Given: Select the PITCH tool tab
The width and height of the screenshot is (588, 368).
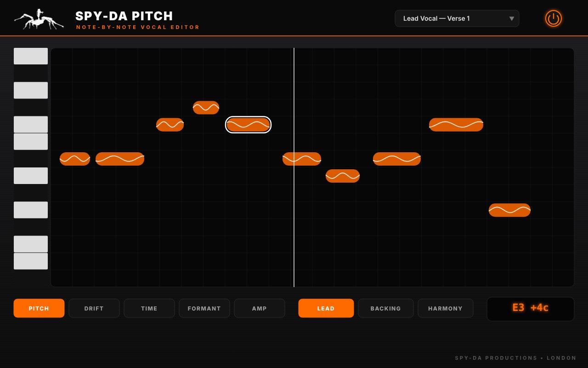Looking at the screenshot, I should (39, 308).
